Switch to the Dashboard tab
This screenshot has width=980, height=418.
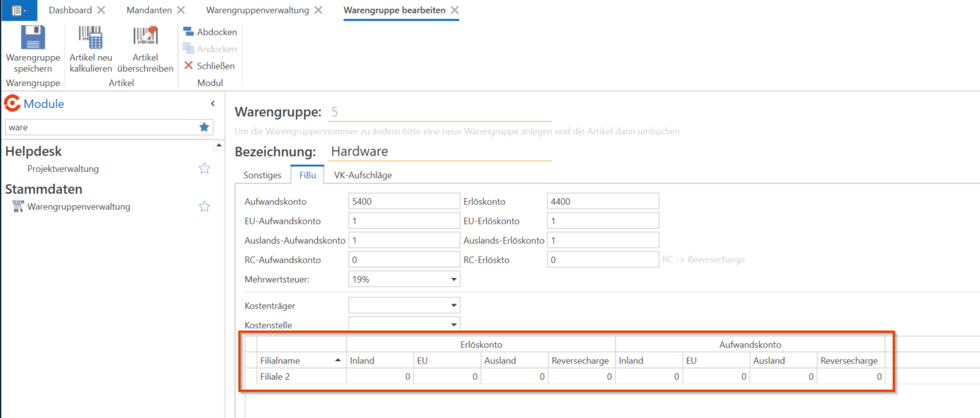coord(70,10)
